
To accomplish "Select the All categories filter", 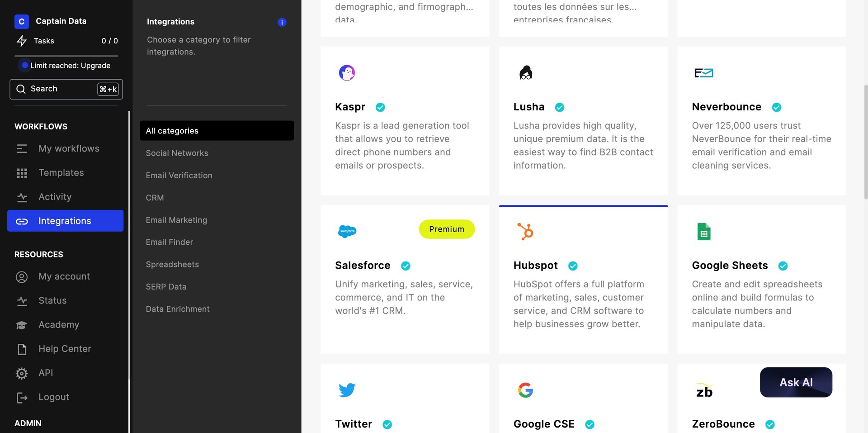I will click(217, 131).
